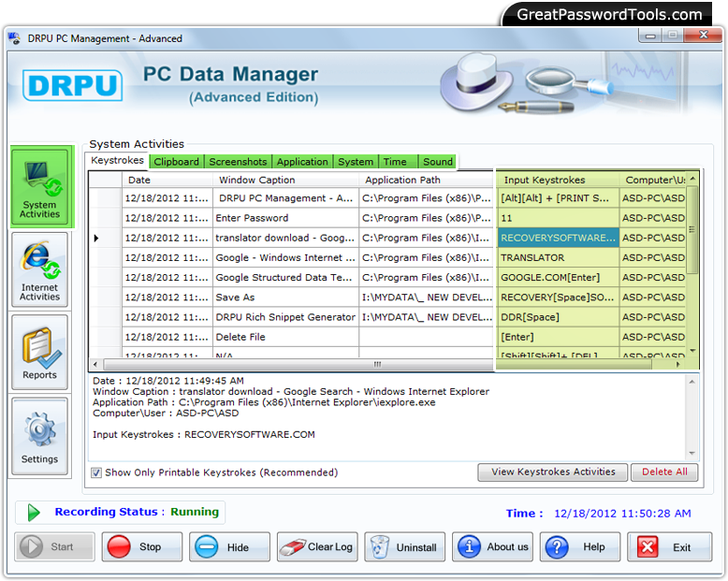Toggle Show Only Printable Keystrokes checkbox
This screenshot has width=728, height=581.
(96, 472)
